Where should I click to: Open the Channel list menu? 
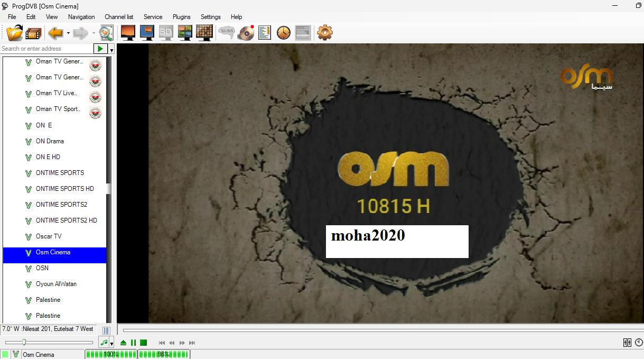click(119, 17)
